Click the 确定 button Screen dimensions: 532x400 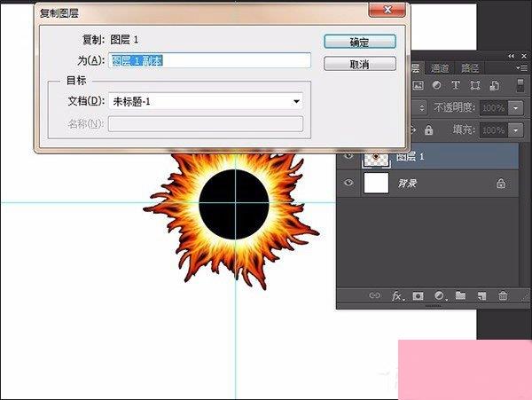pyautogui.click(x=360, y=42)
